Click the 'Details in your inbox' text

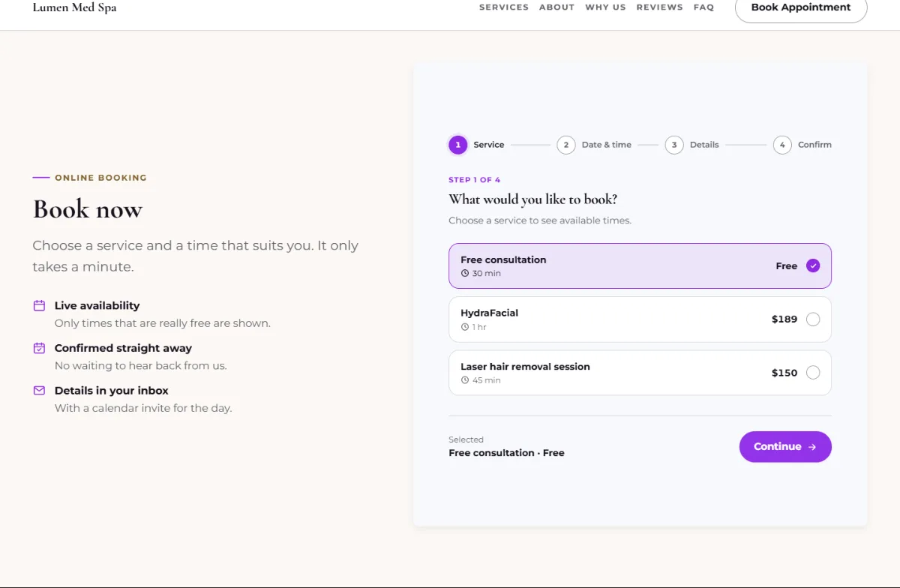[111, 391]
